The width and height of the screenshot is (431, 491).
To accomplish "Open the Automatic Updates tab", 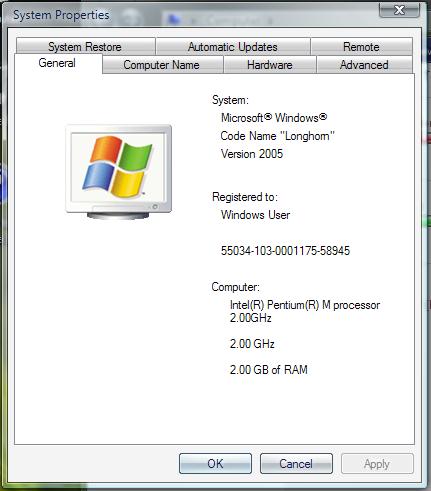I will point(233,46).
